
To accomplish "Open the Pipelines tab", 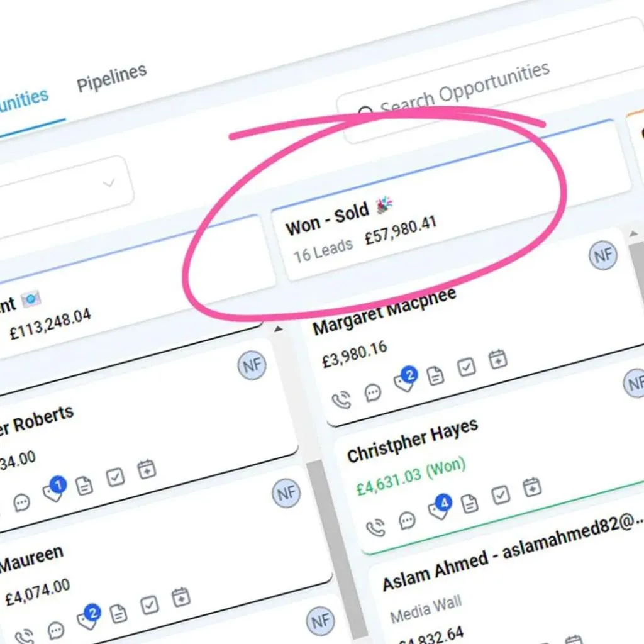I will [112, 77].
